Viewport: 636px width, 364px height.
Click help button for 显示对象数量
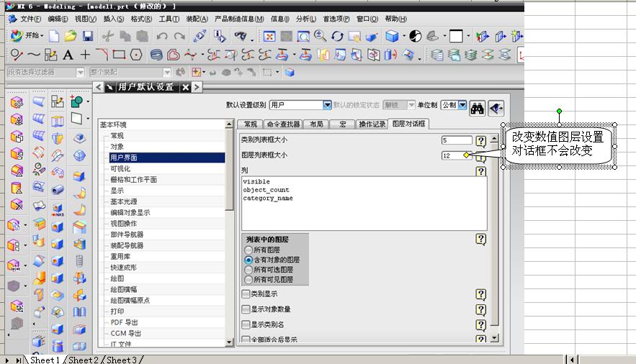tap(480, 310)
